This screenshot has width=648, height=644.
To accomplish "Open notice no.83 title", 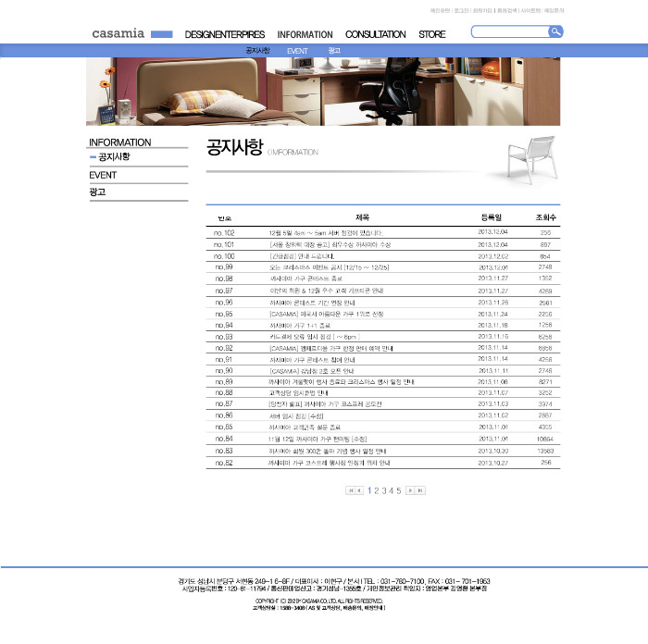I will coord(328,452).
